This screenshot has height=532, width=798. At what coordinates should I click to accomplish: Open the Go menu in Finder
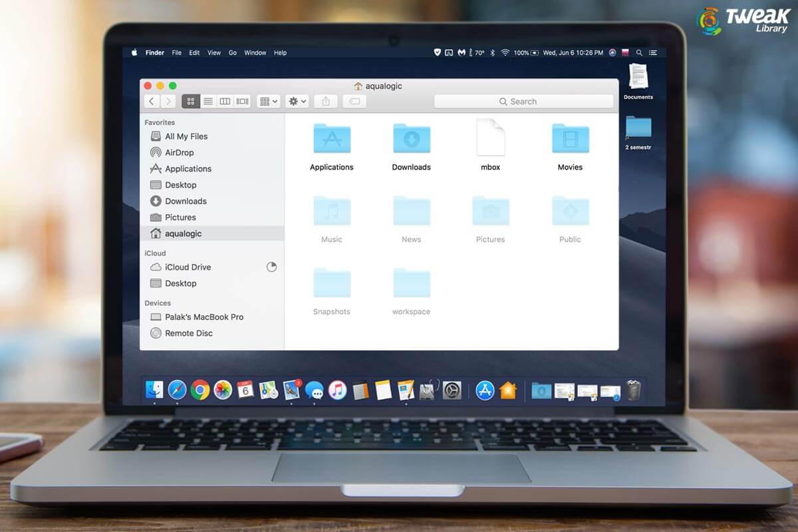pyautogui.click(x=232, y=53)
